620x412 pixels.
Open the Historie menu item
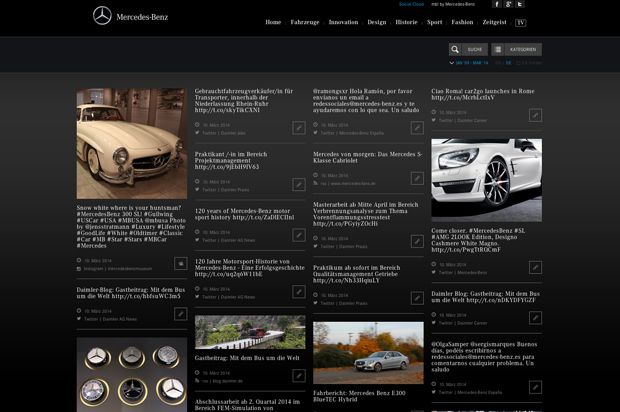tap(406, 22)
